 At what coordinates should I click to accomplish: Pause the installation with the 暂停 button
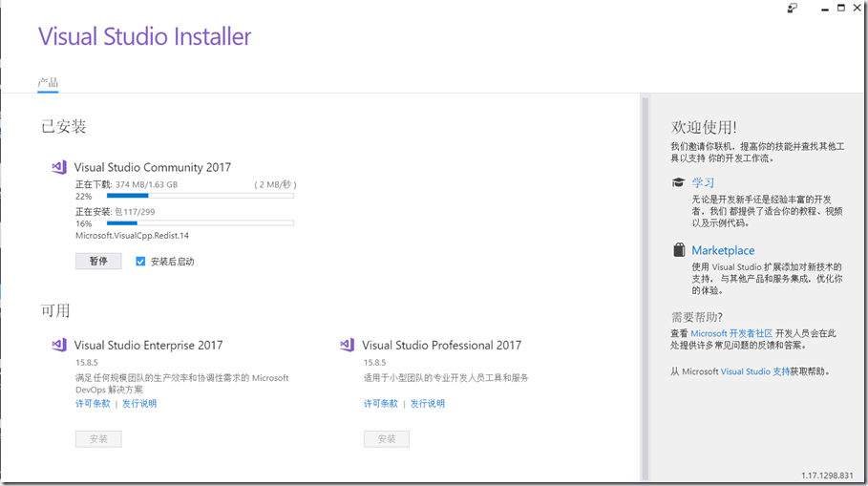98,262
